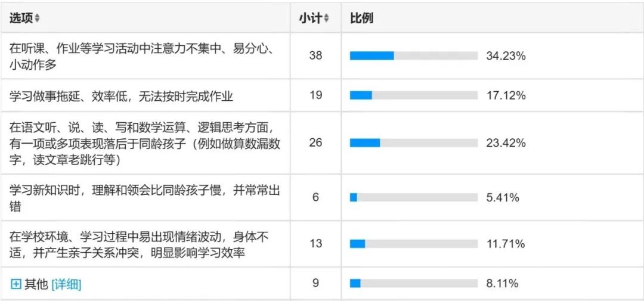Click the 比例 column header

click(x=361, y=18)
